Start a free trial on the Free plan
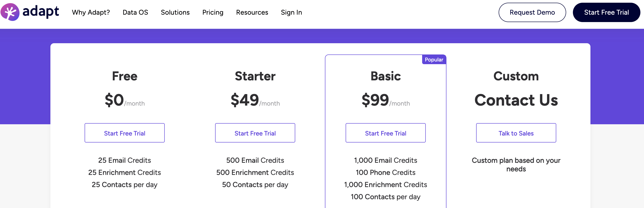 [124, 133]
